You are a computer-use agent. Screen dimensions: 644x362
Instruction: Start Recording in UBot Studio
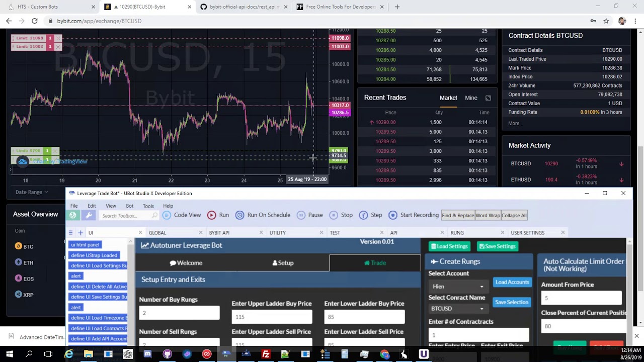(414, 215)
